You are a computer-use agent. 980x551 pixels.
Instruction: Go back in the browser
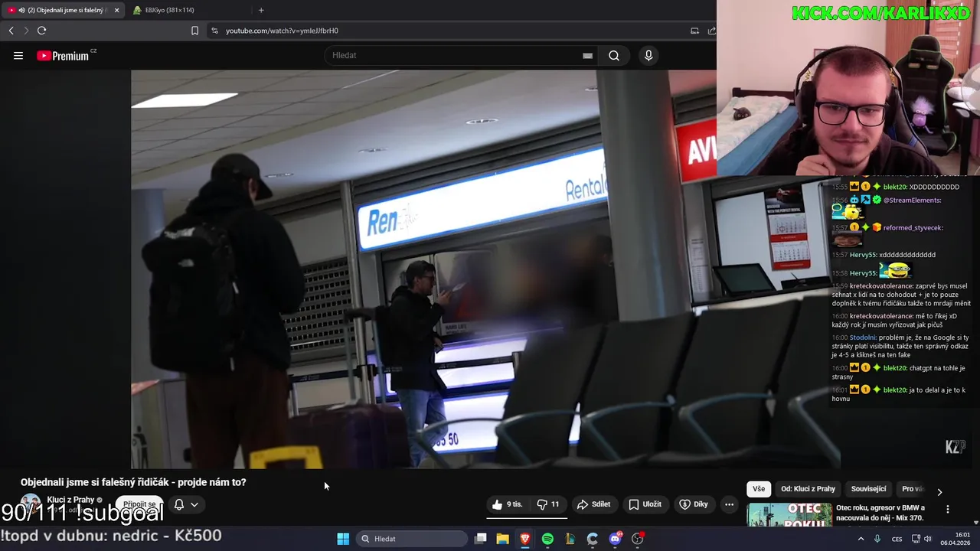click(x=11, y=31)
